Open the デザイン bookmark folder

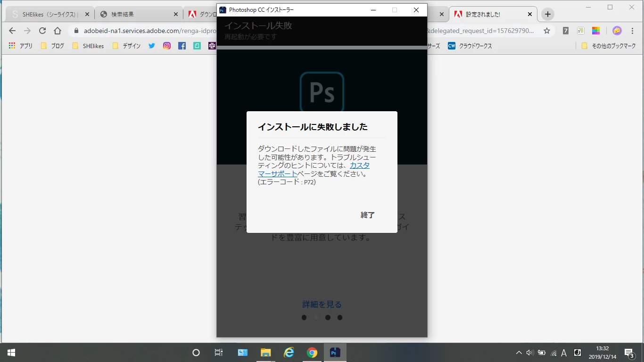pos(126,46)
